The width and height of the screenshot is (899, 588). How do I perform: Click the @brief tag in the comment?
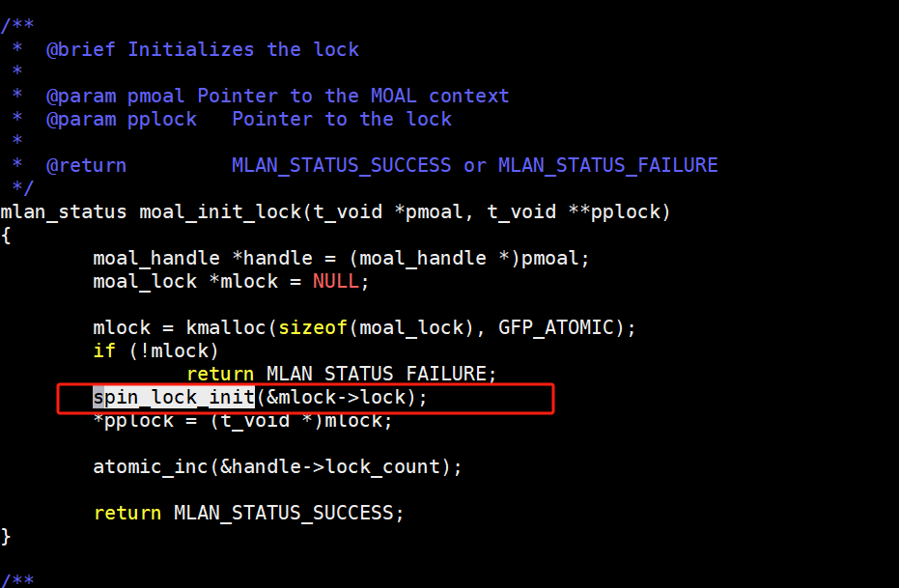(81, 49)
